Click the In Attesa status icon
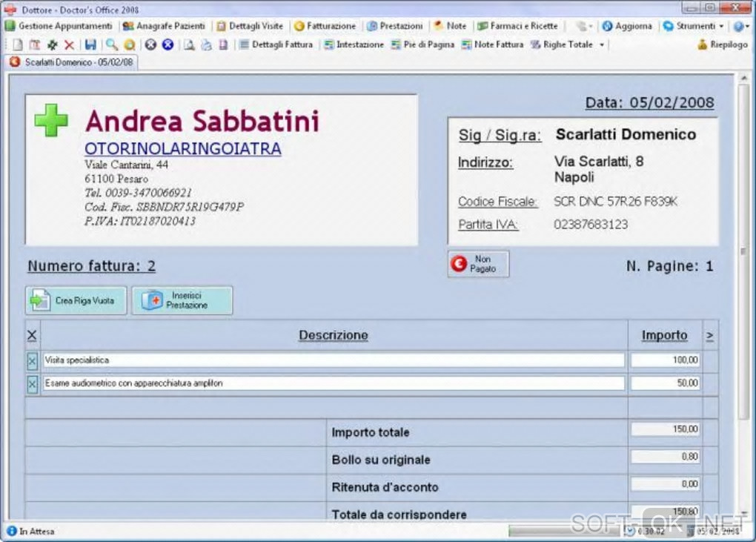 pyautogui.click(x=12, y=531)
